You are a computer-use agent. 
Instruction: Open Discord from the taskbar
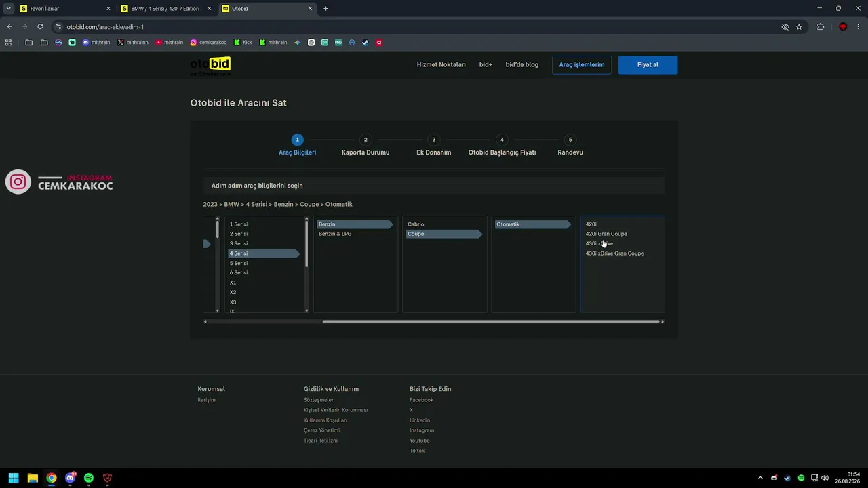(70, 478)
